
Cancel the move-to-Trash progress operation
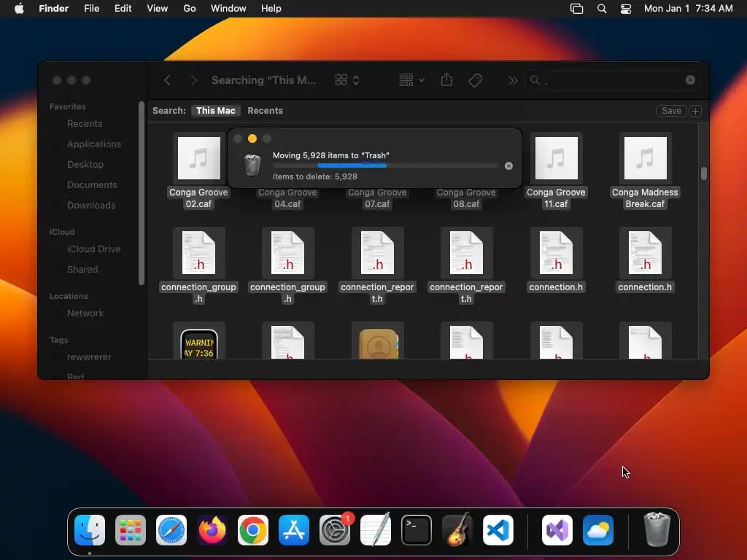coord(508,166)
